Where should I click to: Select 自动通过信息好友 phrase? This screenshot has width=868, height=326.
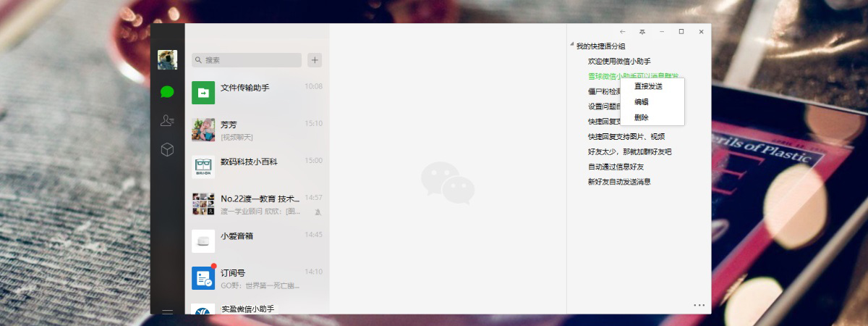616,167
